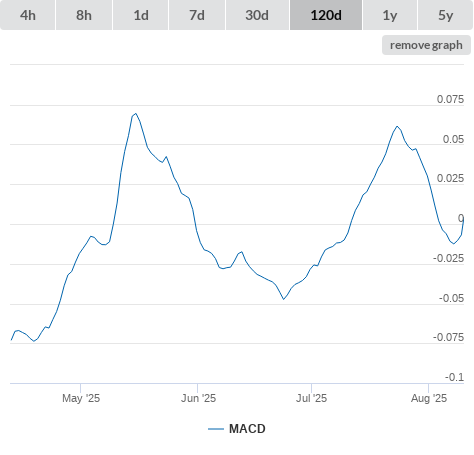Select the 8h time range tab
The height and width of the screenshot is (455, 474).
84,15
